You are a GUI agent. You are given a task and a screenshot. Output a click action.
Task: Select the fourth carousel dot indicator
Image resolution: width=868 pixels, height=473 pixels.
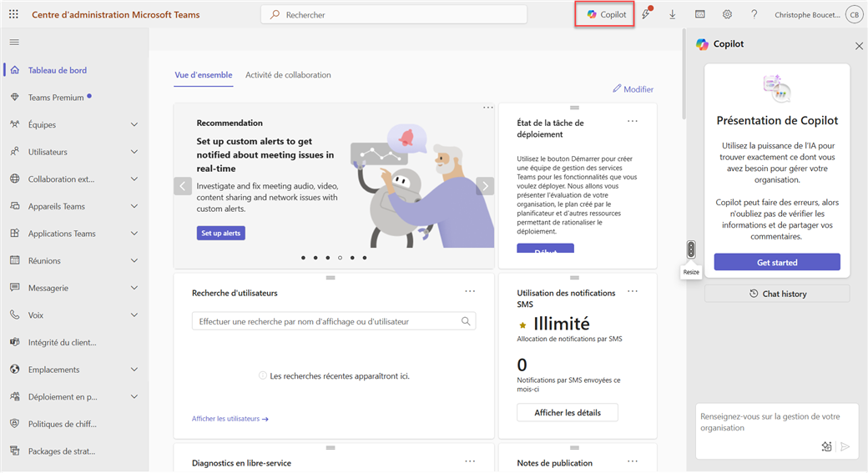point(340,258)
